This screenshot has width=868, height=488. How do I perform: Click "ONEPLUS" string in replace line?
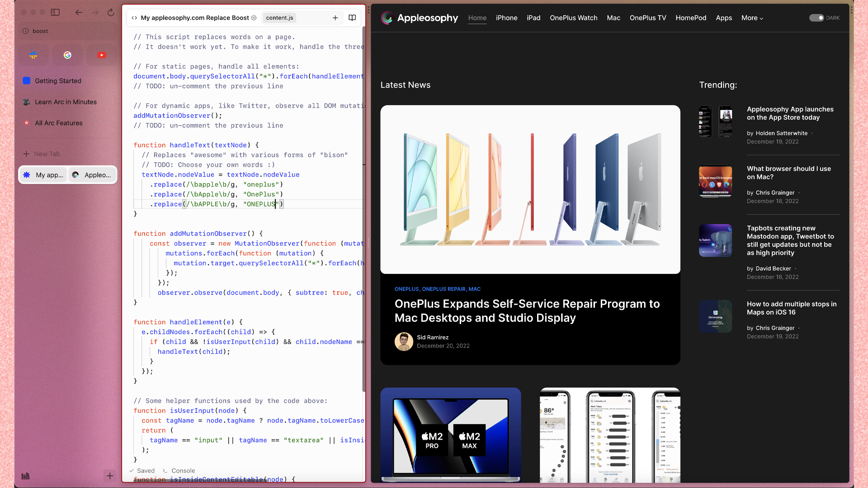(261, 204)
